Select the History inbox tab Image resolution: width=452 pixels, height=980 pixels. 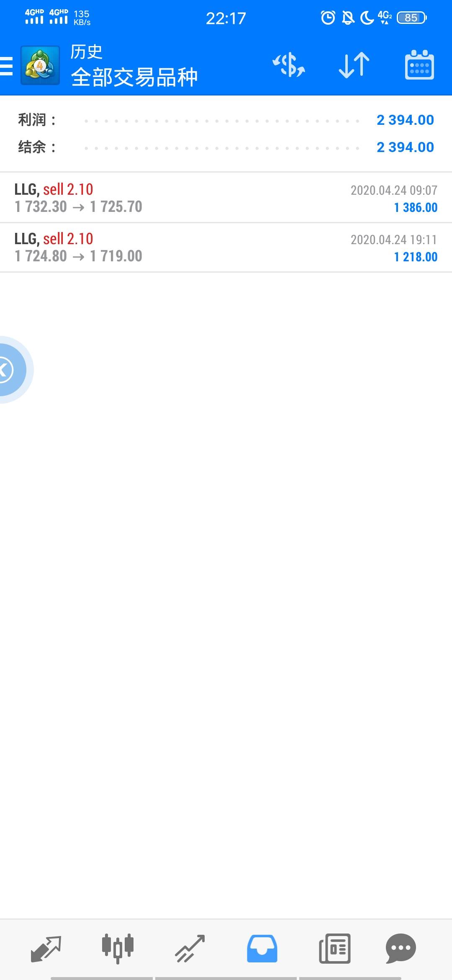click(262, 949)
